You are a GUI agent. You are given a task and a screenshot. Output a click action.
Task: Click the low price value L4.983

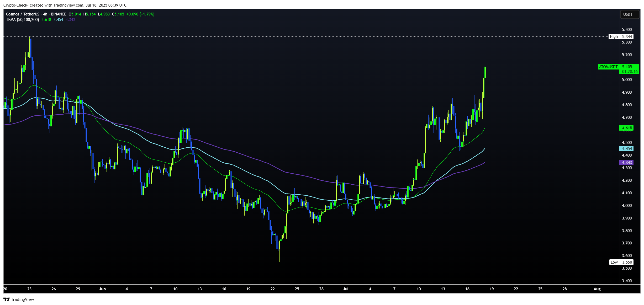[104, 14]
